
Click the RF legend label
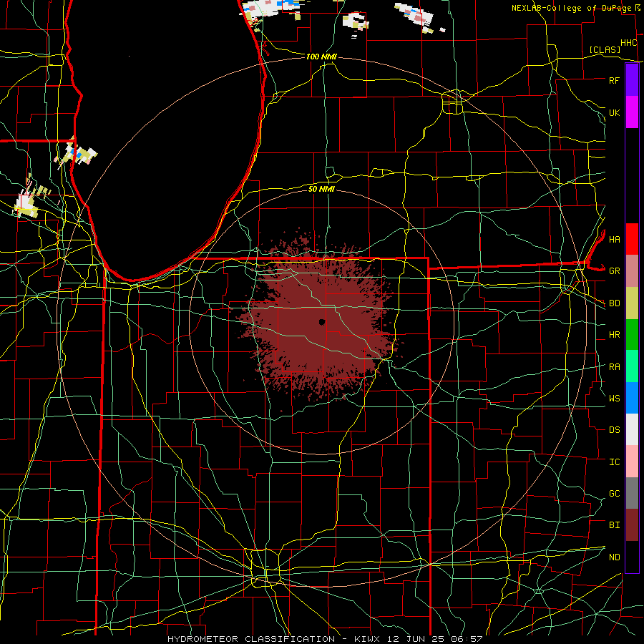(614, 80)
